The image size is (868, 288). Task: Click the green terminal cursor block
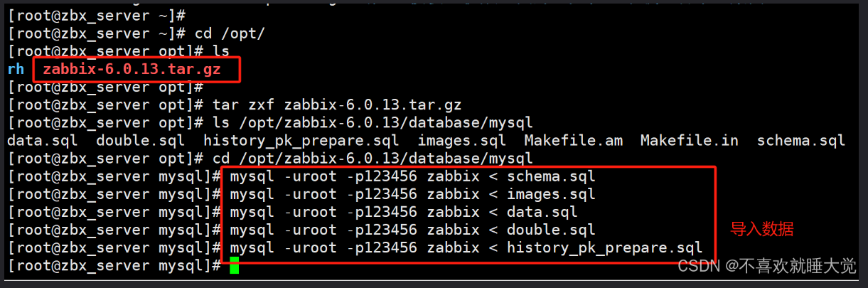point(235,266)
